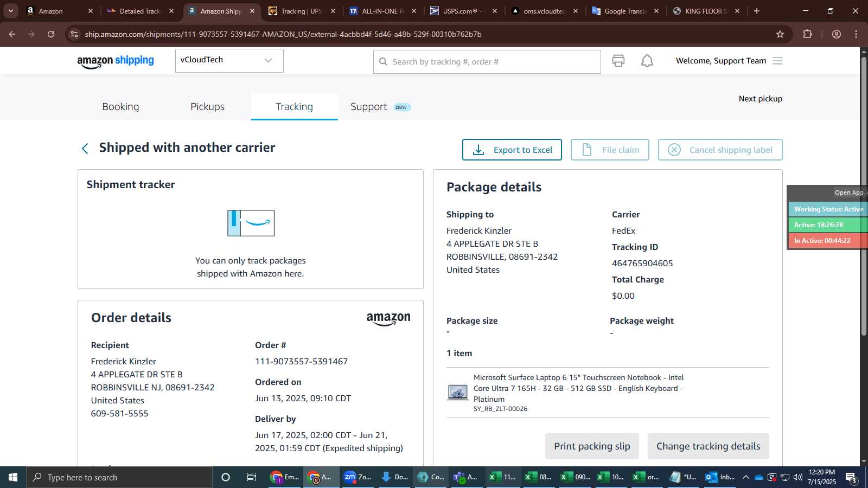Viewport: 868px width, 488px height.
Task: Open Microsoft Teams from the taskbar
Action: pos(467,477)
